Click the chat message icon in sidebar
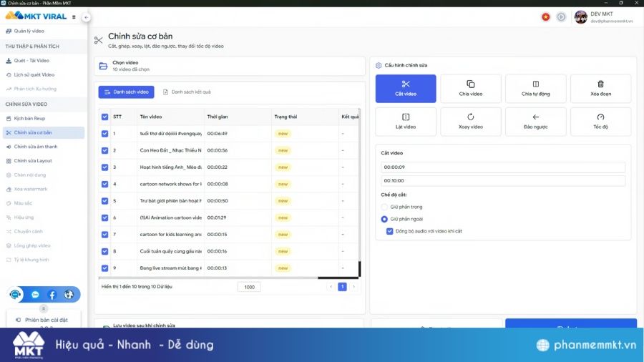This screenshot has height=362, width=644. (x=35, y=295)
